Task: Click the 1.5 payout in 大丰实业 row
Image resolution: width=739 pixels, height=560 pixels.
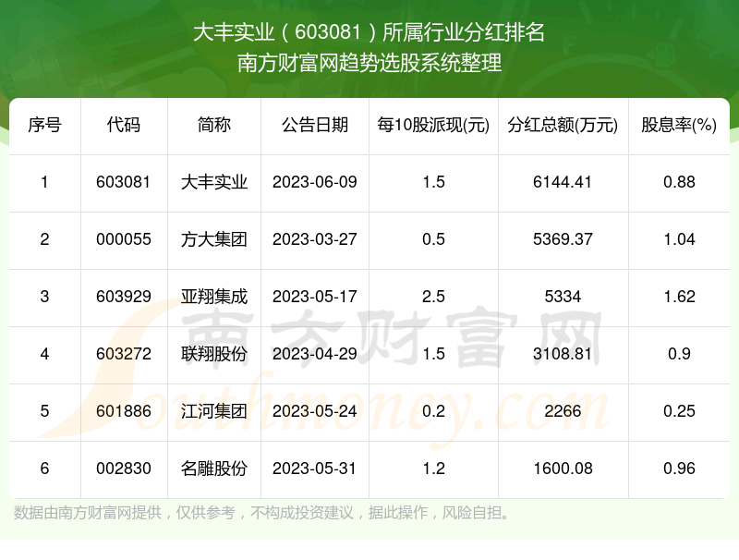Action: click(433, 182)
